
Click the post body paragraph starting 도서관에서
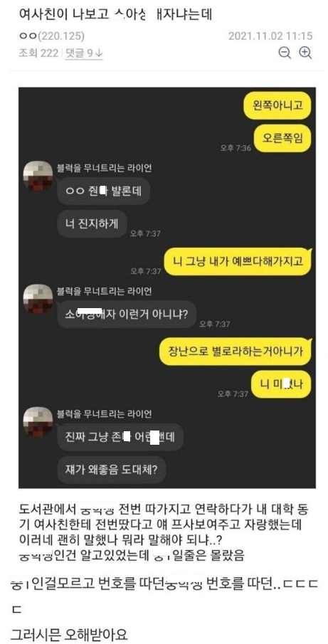tap(164, 533)
